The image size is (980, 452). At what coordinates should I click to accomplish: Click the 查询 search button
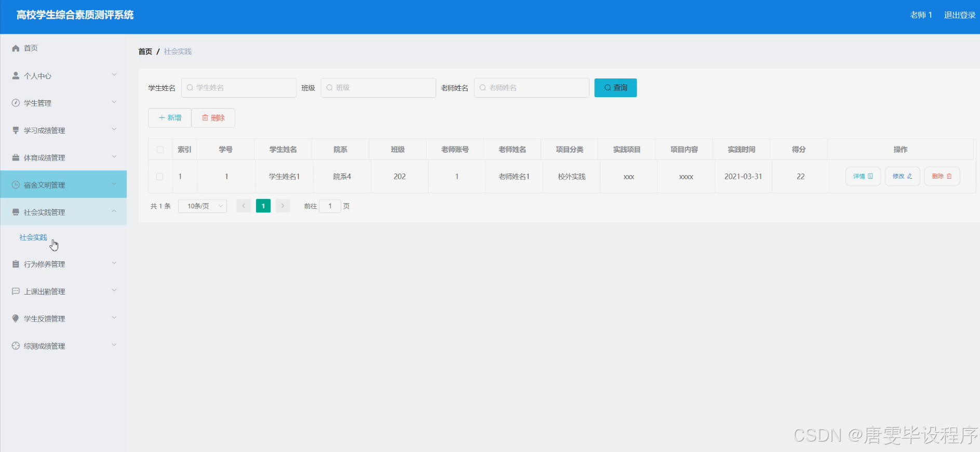pos(615,88)
